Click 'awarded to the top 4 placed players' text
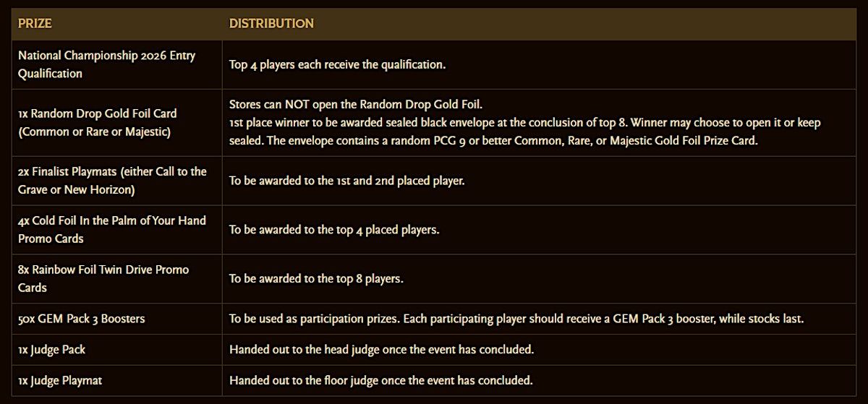This screenshot has height=404, width=868. [334, 230]
